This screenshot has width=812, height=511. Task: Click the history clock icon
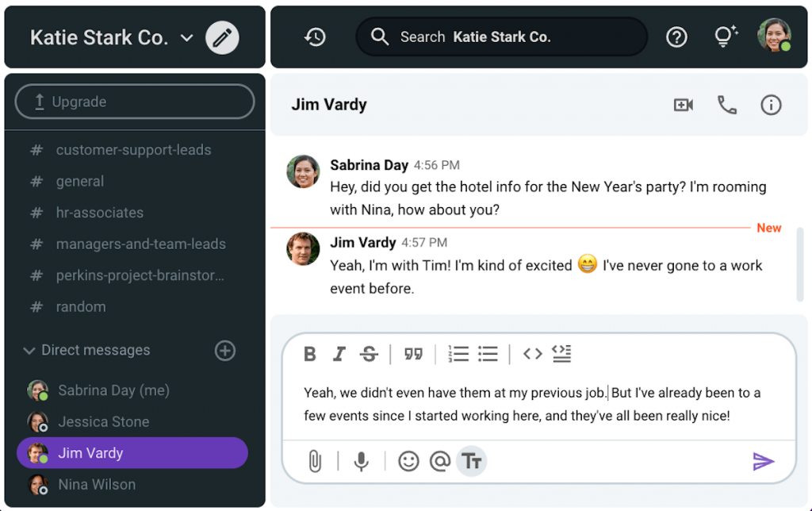315,37
